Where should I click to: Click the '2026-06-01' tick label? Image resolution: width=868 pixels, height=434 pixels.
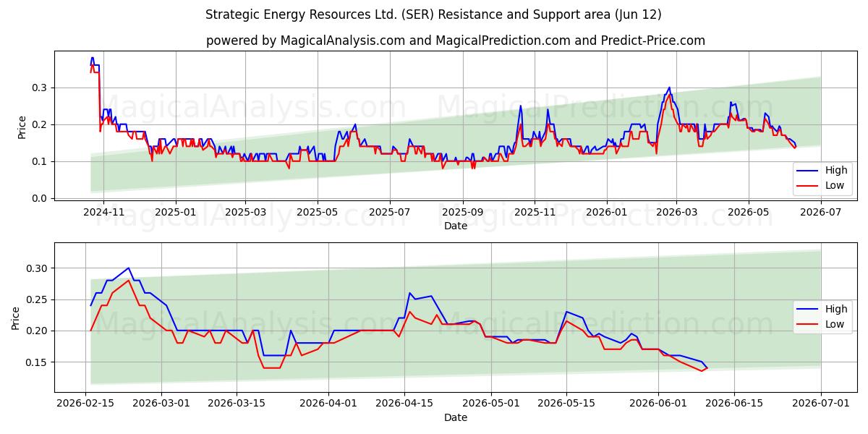click(659, 404)
